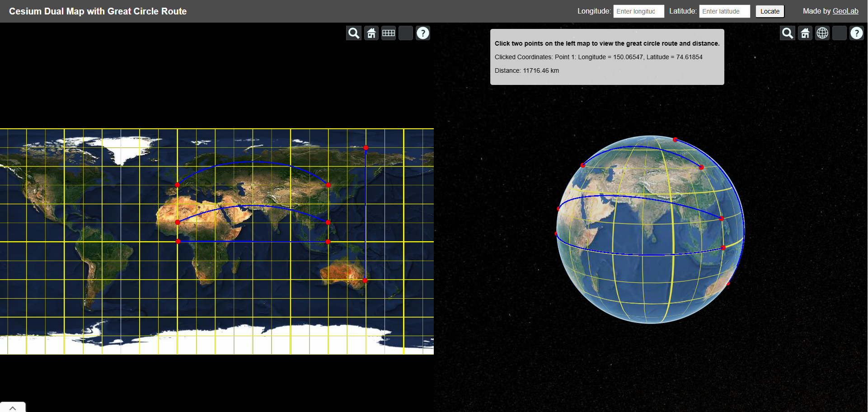Viewport: 868px width, 412px height.
Task: Reset the right globe to home view
Action: click(805, 33)
